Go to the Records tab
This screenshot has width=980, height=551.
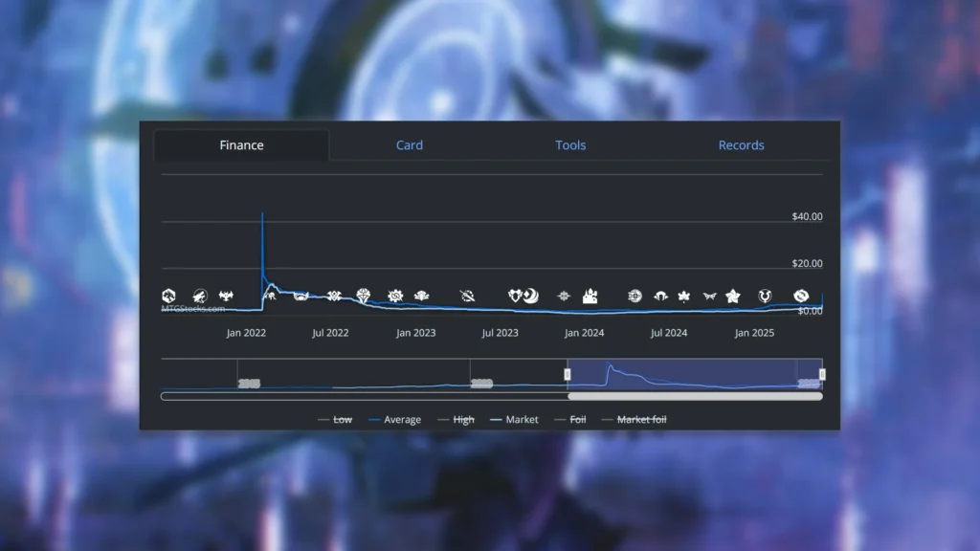coord(741,145)
